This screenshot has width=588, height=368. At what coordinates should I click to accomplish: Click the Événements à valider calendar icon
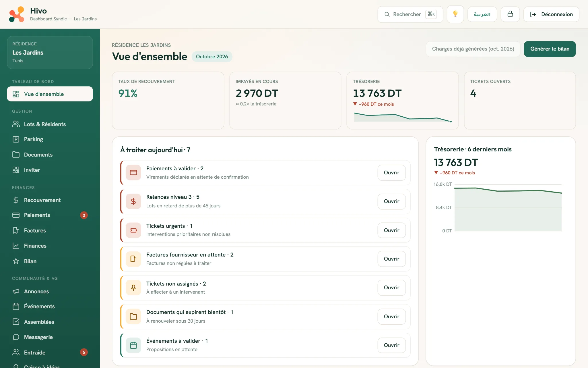tap(133, 345)
